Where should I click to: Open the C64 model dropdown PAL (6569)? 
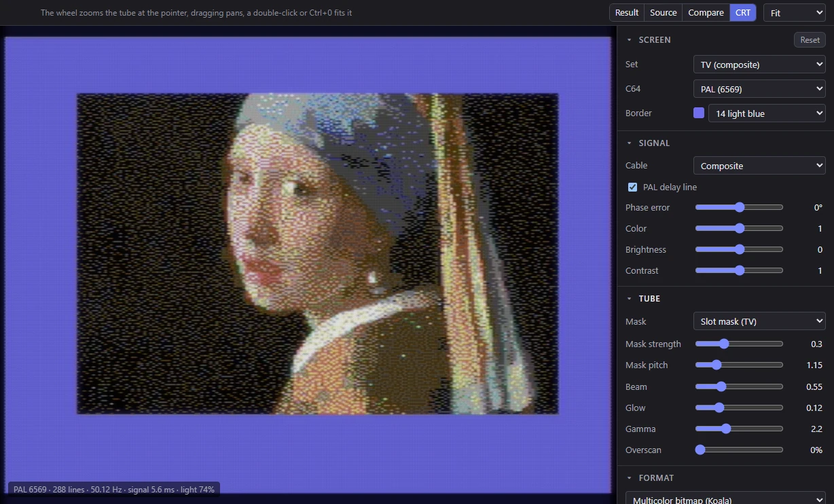[x=759, y=89]
